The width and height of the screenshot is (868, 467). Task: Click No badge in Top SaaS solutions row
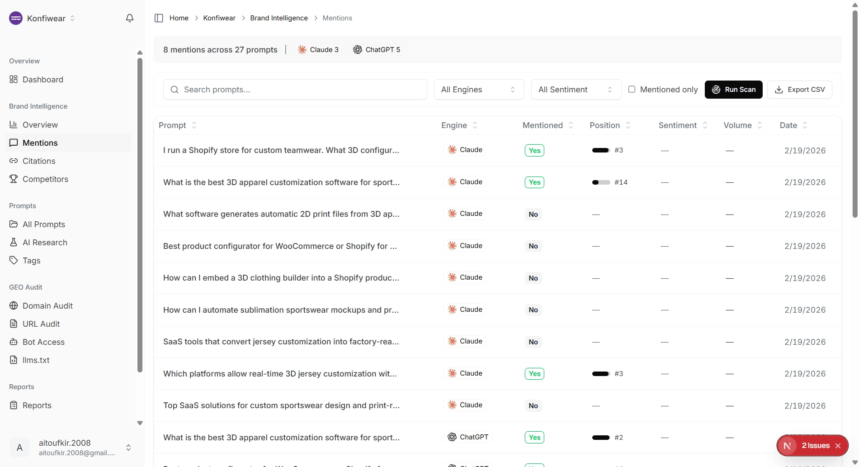tap(533, 405)
